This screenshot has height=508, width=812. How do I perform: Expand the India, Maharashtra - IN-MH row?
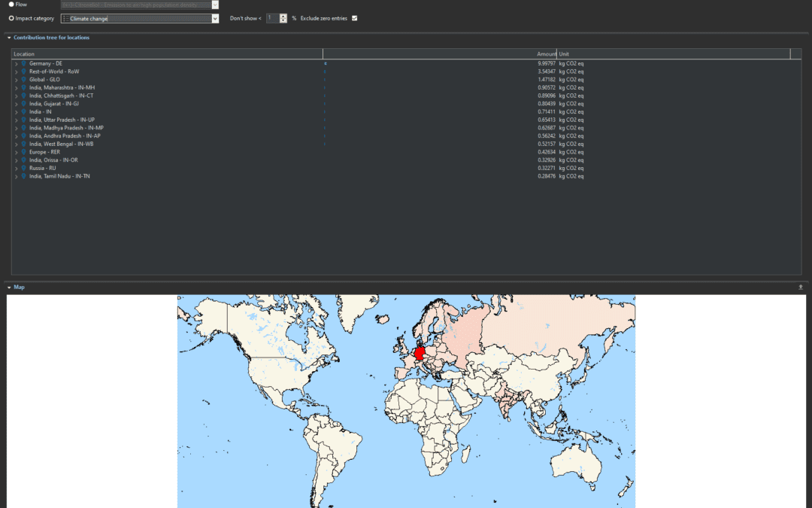16,88
